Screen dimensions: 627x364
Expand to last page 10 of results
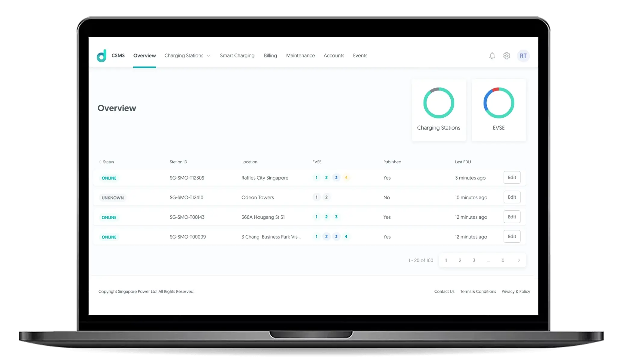tap(502, 261)
